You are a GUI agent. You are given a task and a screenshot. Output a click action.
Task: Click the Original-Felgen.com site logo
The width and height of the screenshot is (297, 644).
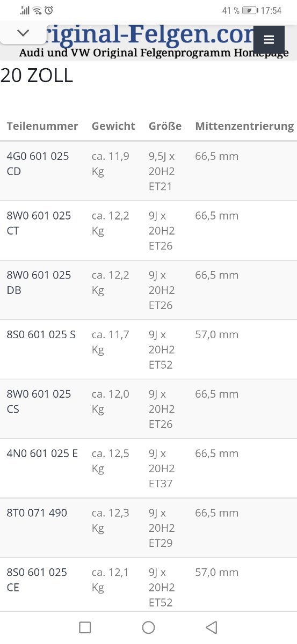click(x=154, y=41)
